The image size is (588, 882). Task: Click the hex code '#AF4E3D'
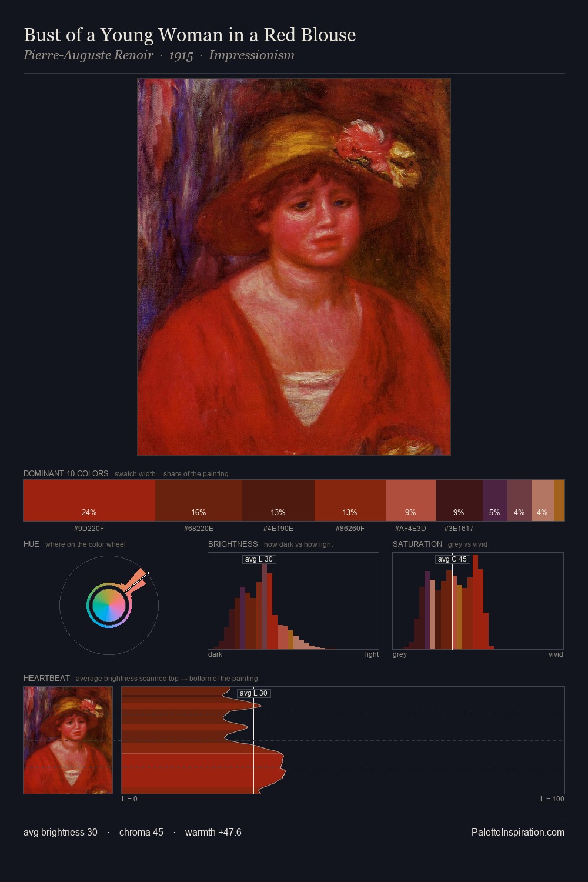coord(410,528)
